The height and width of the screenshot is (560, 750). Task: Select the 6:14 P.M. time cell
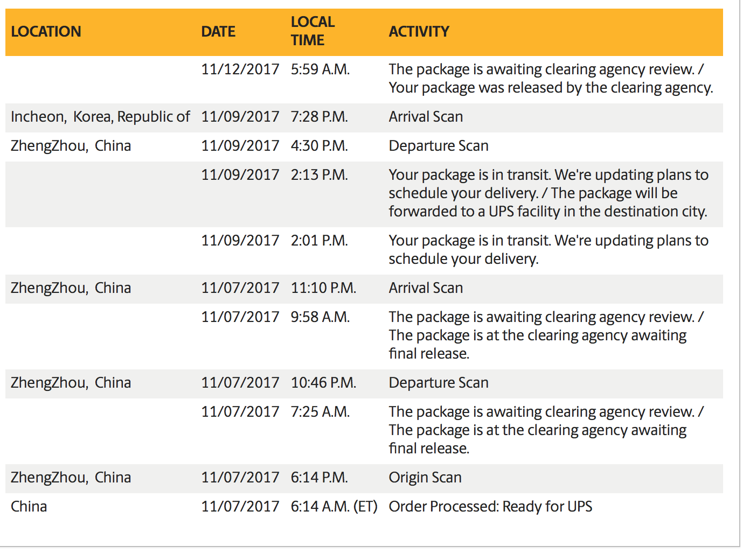319,478
